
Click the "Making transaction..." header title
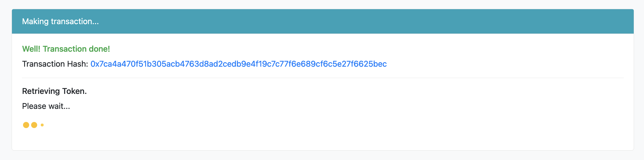(60, 21)
